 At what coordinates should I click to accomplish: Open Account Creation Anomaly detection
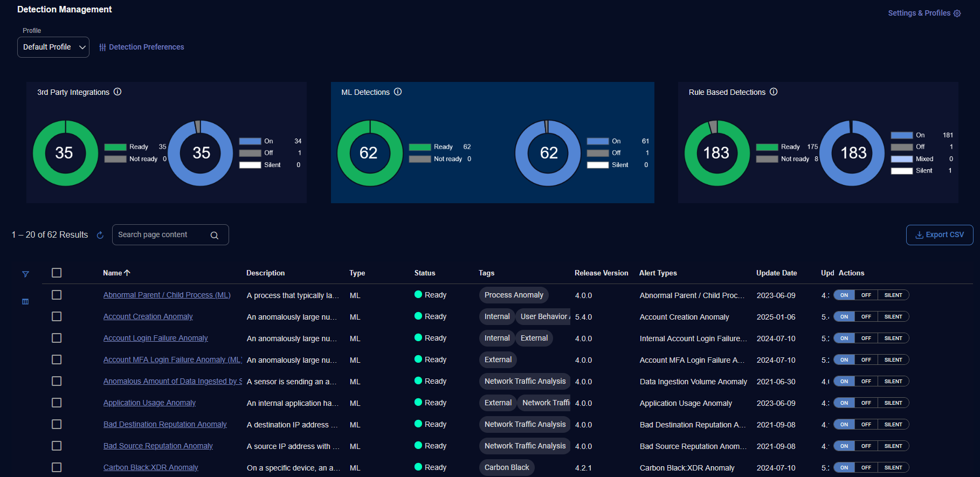click(148, 316)
